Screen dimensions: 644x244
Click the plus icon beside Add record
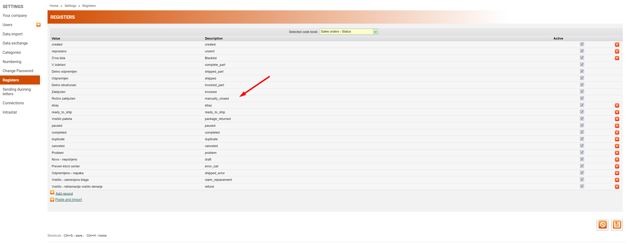tap(52, 193)
